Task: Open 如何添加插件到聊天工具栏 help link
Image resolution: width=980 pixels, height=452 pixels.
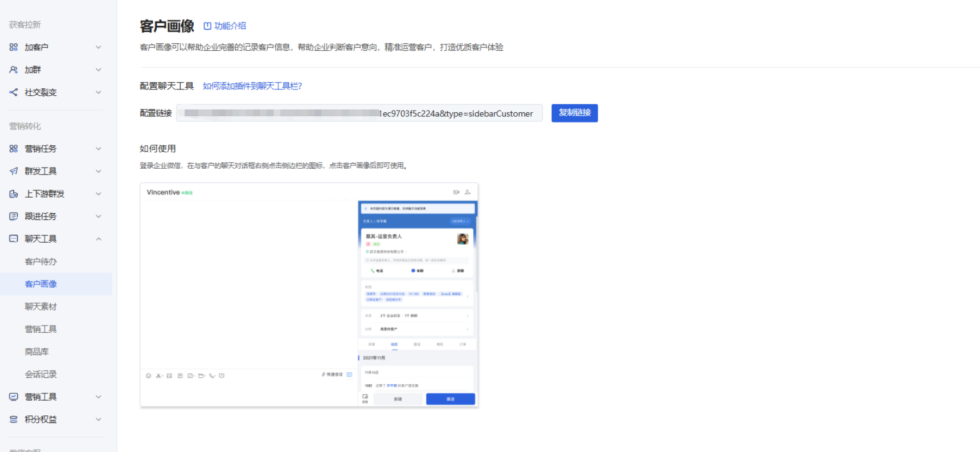Action: [252, 86]
